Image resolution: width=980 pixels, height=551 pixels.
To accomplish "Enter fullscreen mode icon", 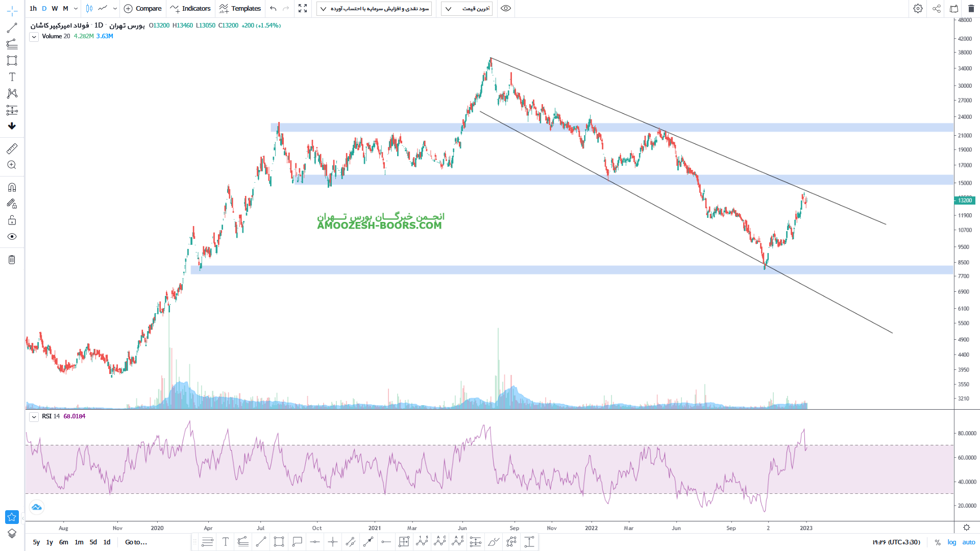I will 303,9.
